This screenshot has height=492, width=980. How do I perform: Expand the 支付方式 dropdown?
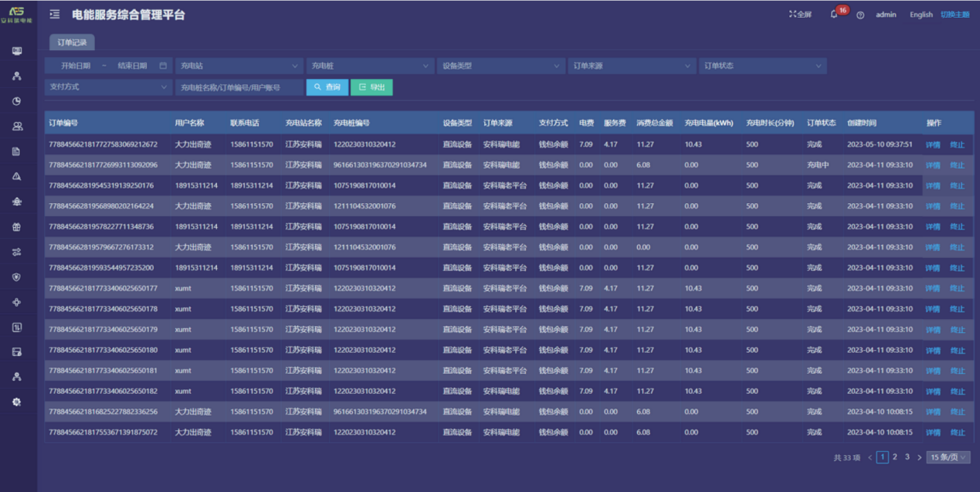tap(108, 87)
